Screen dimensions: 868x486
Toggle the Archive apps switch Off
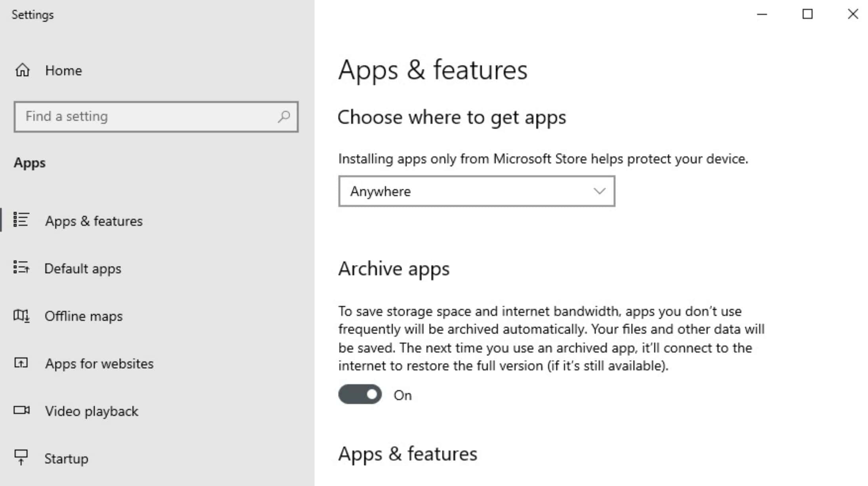pos(360,394)
